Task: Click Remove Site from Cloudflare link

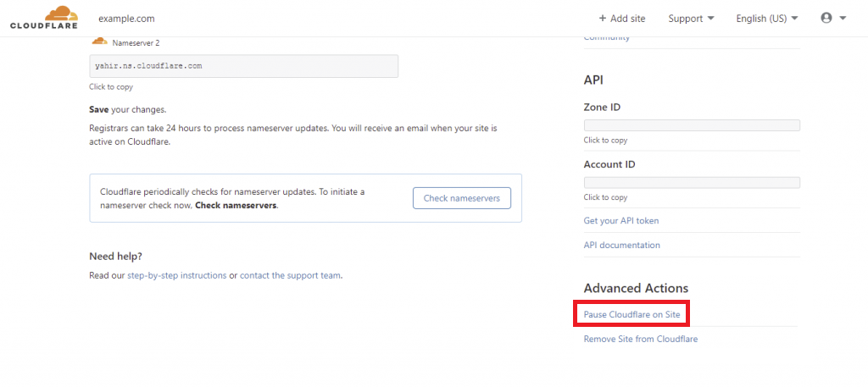Action: (x=640, y=339)
